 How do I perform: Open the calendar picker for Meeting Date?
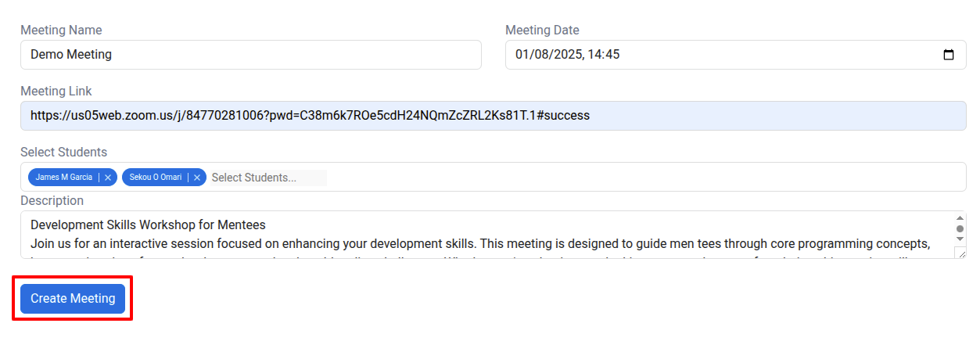(x=949, y=55)
